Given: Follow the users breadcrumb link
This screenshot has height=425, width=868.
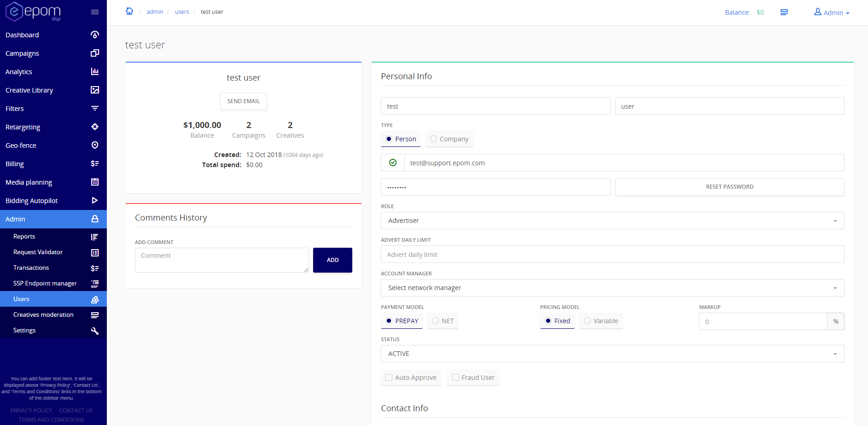Looking at the screenshot, I should pyautogui.click(x=182, y=12).
